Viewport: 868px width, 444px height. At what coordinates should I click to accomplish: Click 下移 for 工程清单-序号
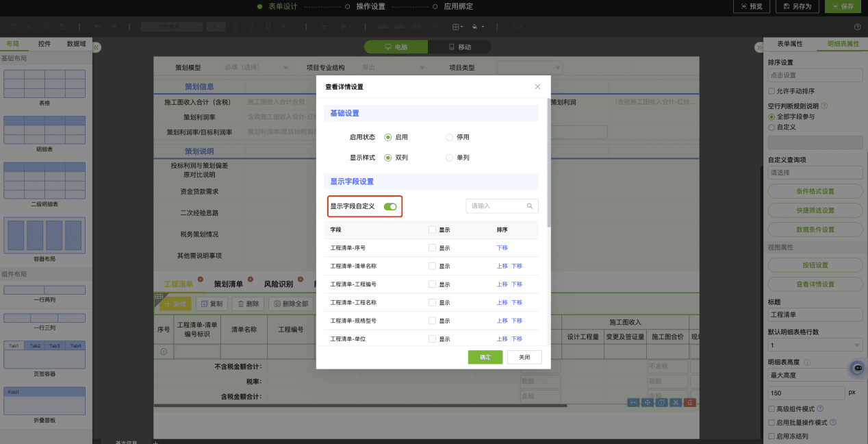tap(502, 248)
